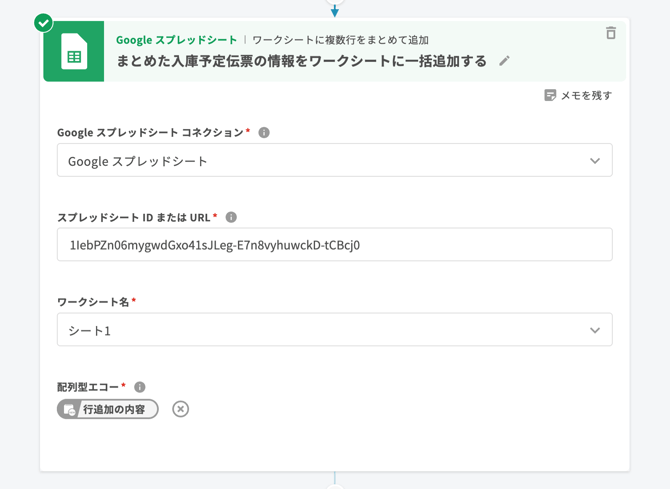Remove the 行追加の内容 value with X
The image size is (670, 489).
(x=181, y=409)
